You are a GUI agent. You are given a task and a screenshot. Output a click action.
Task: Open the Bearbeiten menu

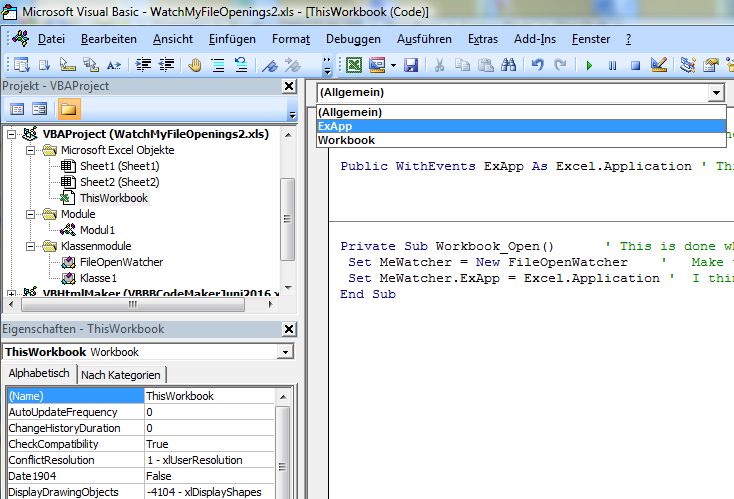(109, 39)
